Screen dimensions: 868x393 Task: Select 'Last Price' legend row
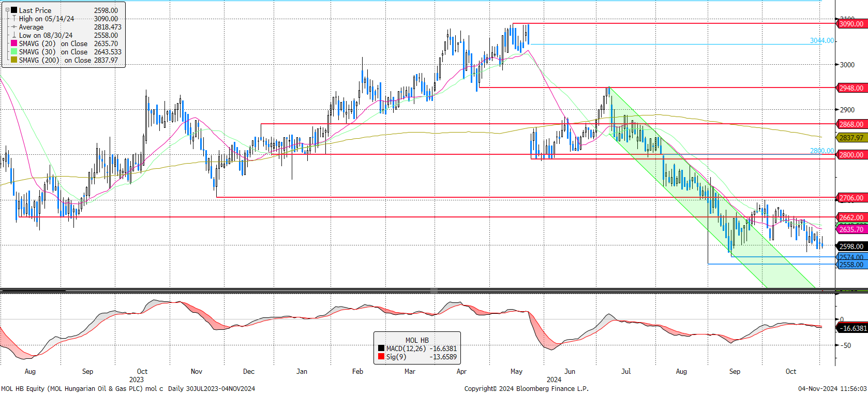[65, 10]
